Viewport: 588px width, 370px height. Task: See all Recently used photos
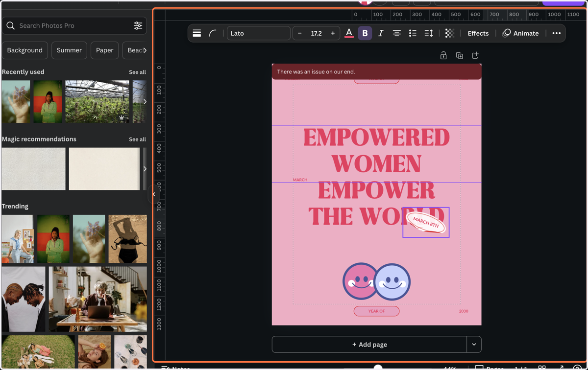pyautogui.click(x=137, y=72)
